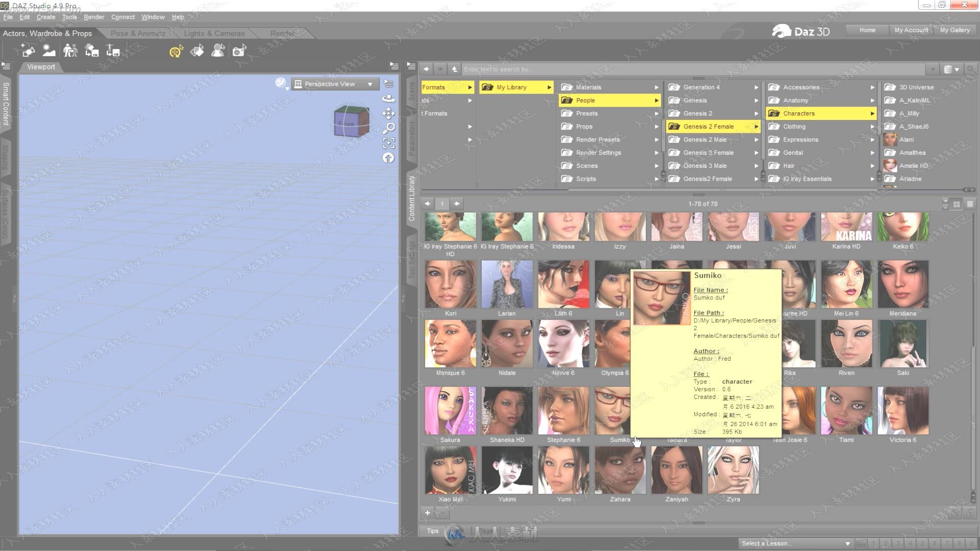Expand the Materials folder
The height and width of the screenshot is (551, 980).
pos(610,87)
